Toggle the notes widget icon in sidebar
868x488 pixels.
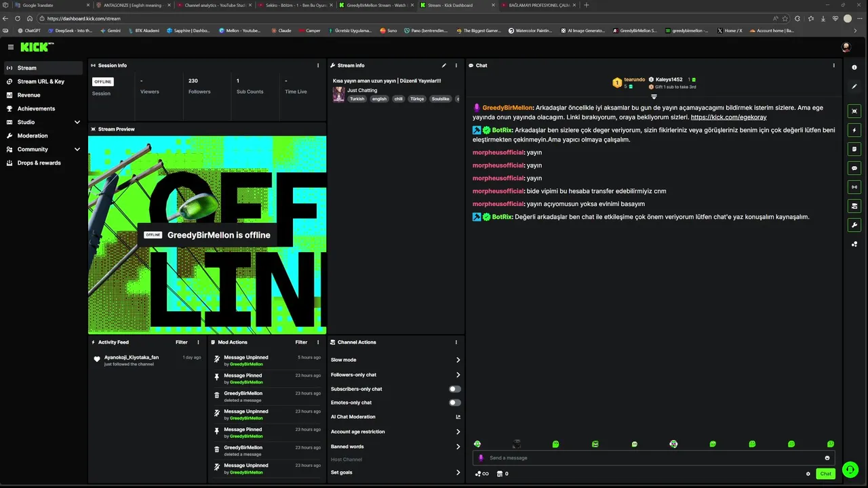click(854, 149)
